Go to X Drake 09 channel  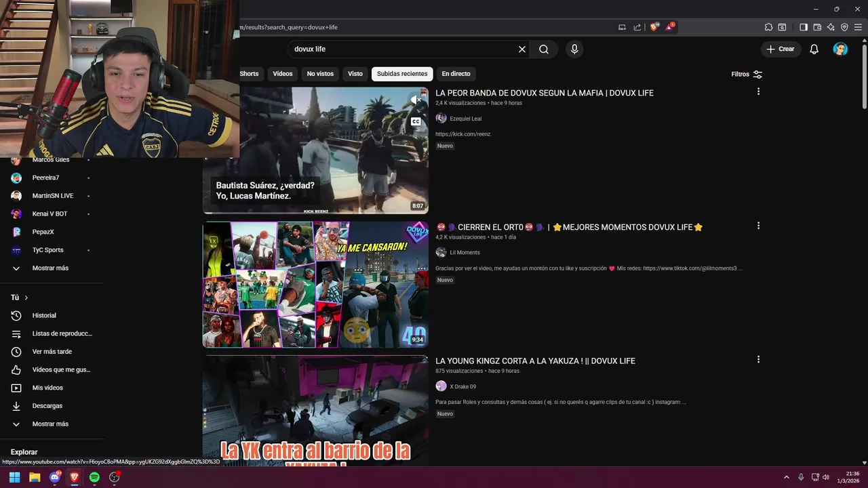(463, 386)
